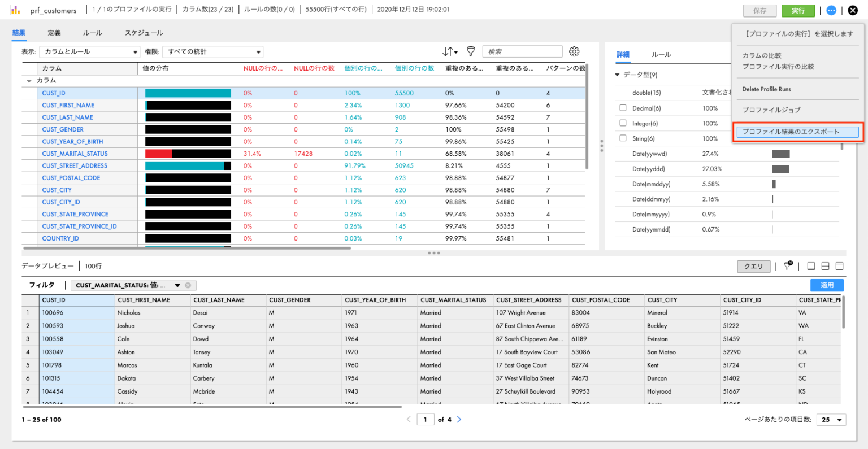Collapse the データ型(9) section
The width and height of the screenshot is (868, 449).
pyautogui.click(x=617, y=74)
